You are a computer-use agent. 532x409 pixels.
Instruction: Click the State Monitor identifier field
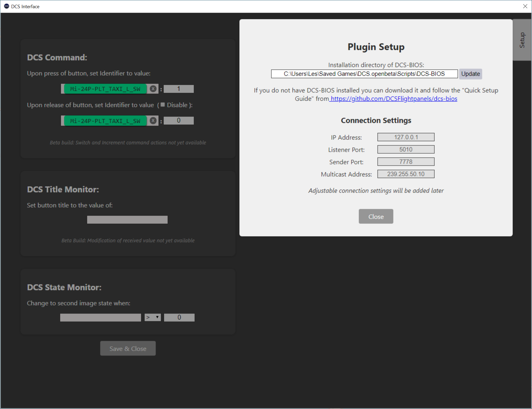point(100,317)
